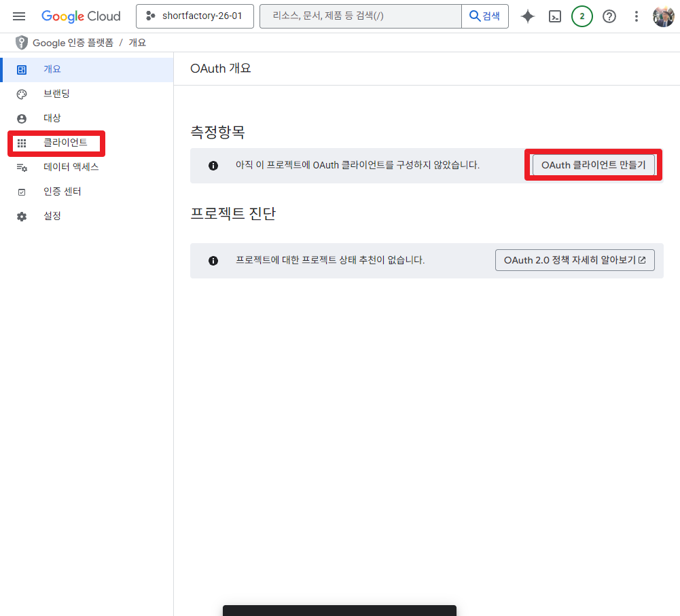Image resolution: width=680 pixels, height=616 pixels.
Task: Click the 인증 센터 checkmark icon
Action: (21, 192)
